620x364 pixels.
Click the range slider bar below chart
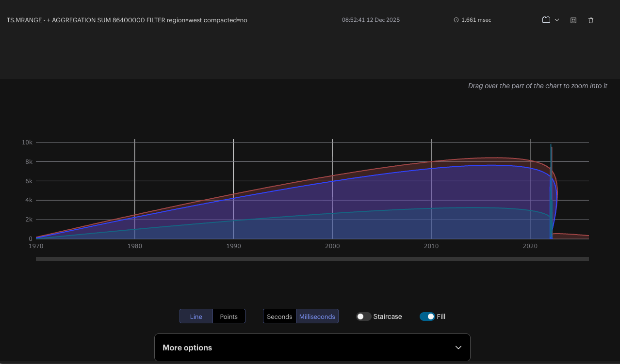[x=312, y=259]
